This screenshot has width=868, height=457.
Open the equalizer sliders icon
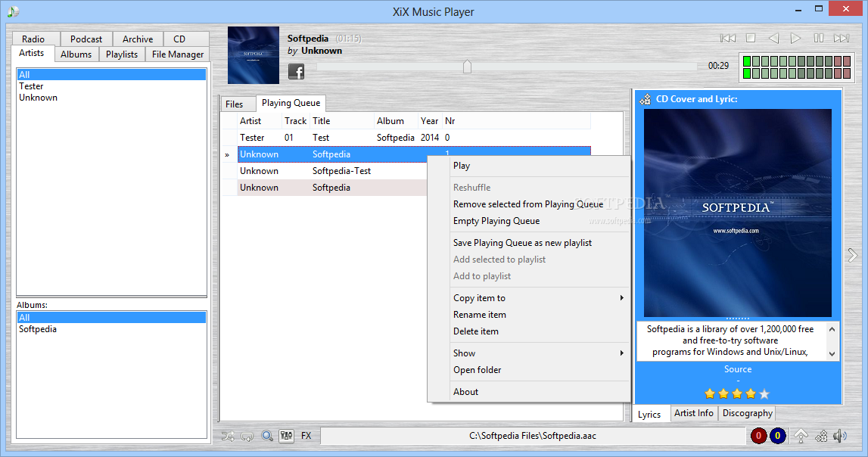pos(286,436)
